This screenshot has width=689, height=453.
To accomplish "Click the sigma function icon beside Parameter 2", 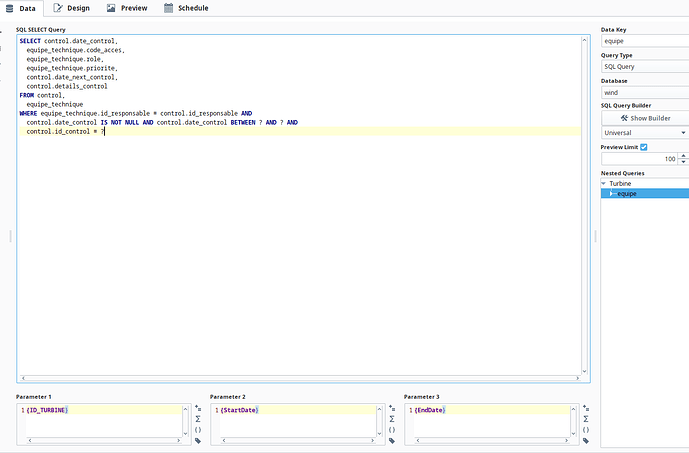I will click(392, 419).
